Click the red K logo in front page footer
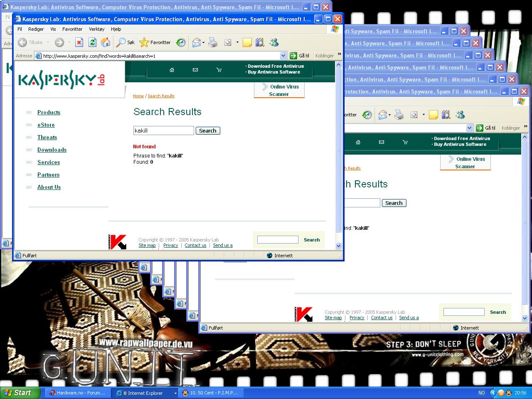 [118, 242]
